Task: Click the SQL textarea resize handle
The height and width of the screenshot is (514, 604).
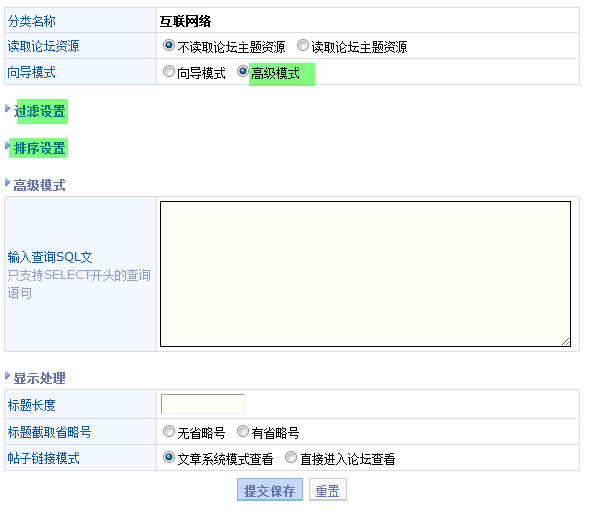Action: (565, 341)
